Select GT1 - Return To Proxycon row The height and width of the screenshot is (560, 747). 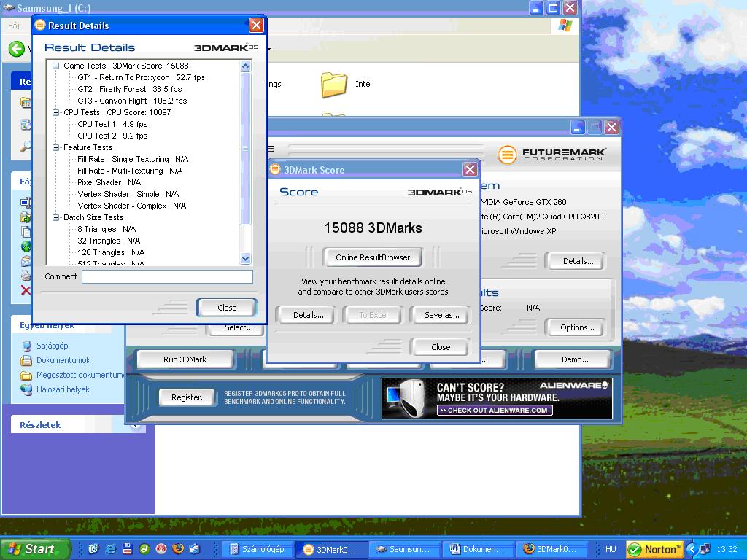(141, 77)
